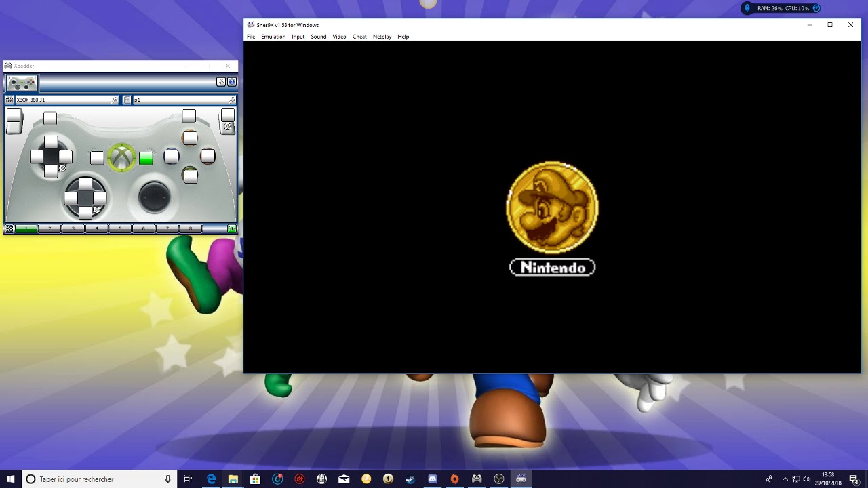Switch to Xpadder set 8
The width and height of the screenshot is (868, 488).
coord(191,229)
